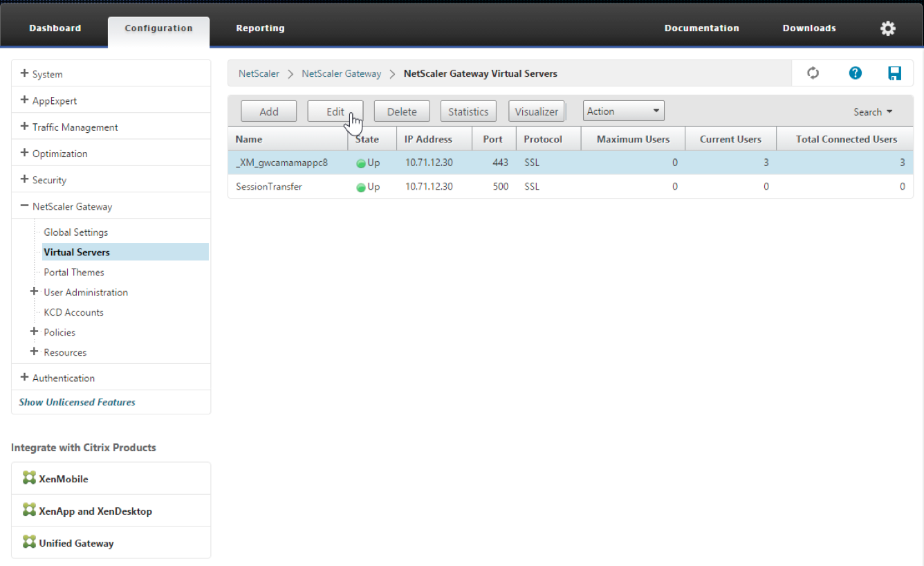The height and width of the screenshot is (566, 924).
Task: Open Portal Themes in the sidebar
Action: (74, 272)
